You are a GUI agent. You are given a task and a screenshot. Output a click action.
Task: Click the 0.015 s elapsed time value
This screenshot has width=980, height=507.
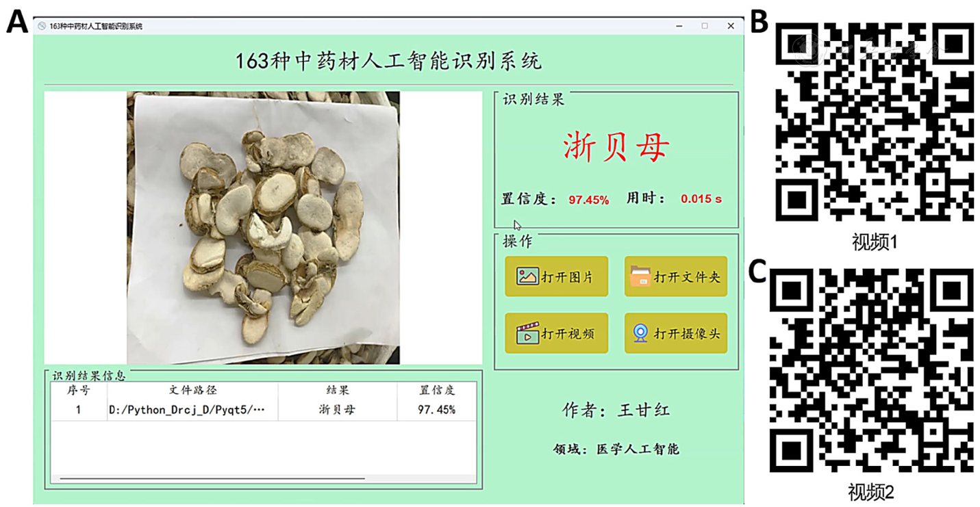click(x=701, y=199)
